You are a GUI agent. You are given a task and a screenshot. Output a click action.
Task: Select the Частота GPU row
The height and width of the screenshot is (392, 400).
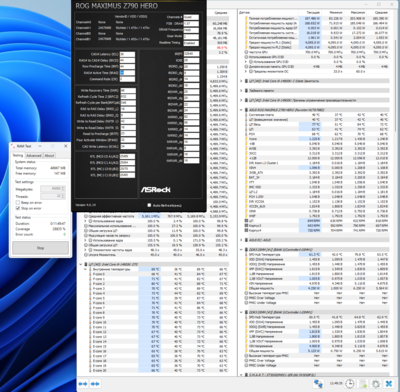click(317, 52)
